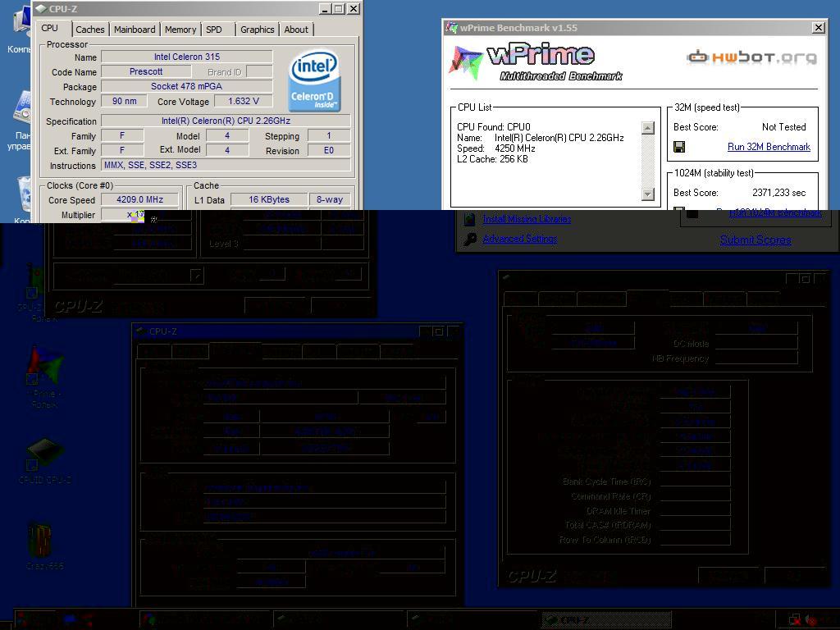Click the 8-way cache associativity value
The width and height of the screenshot is (840, 630).
330,199
